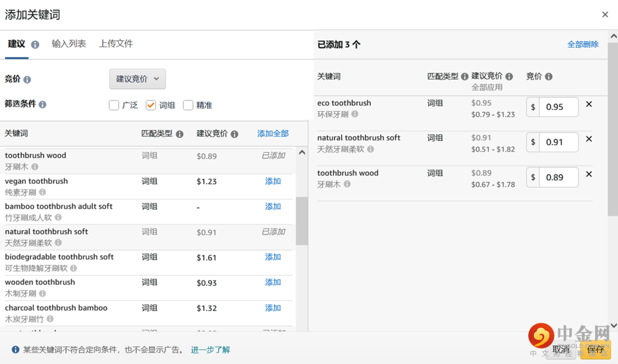
Task: Click down arrow of right panel scrollbar
Action: point(613,325)
